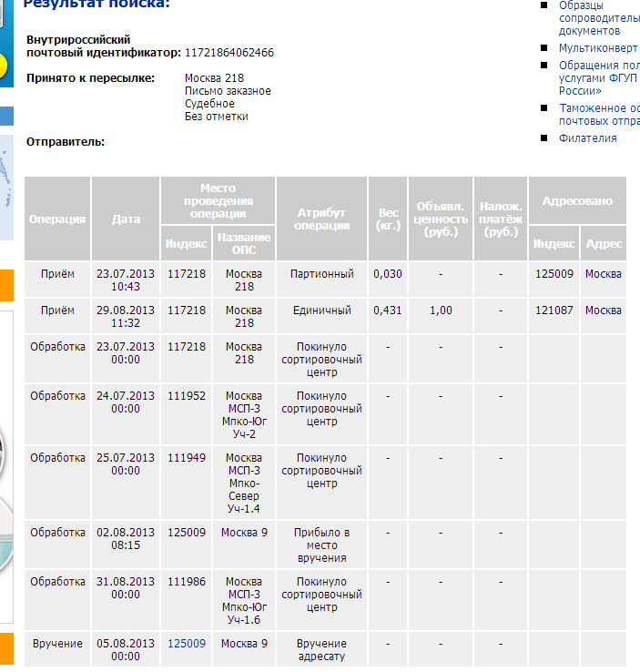Select date 05.08.2013 00:00 cell

126,649
